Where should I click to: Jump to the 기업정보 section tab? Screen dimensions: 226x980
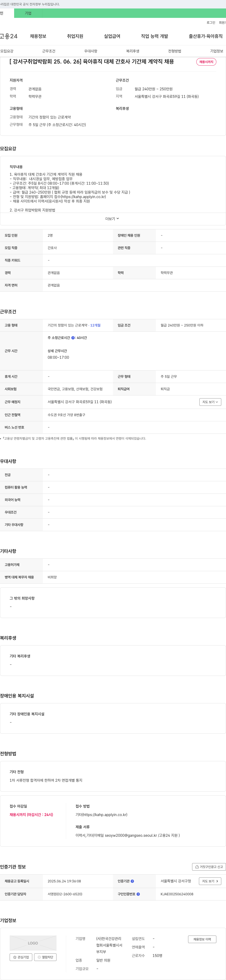click(217, 51)
